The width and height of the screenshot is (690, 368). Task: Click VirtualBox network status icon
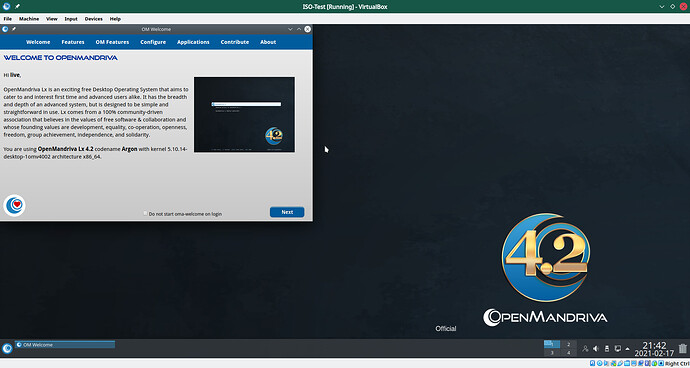(x=613, y=363)
